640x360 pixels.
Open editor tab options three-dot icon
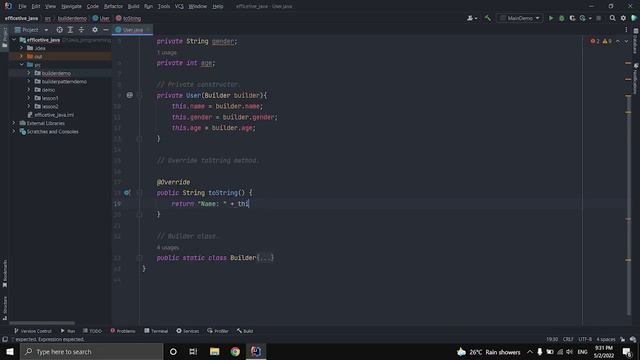[626, 30]
